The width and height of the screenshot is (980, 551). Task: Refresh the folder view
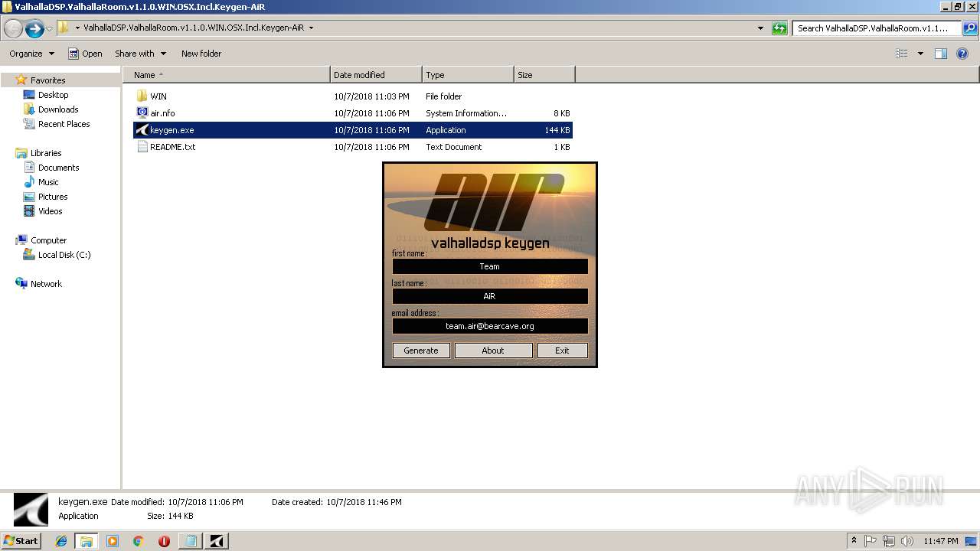(779, 28)
